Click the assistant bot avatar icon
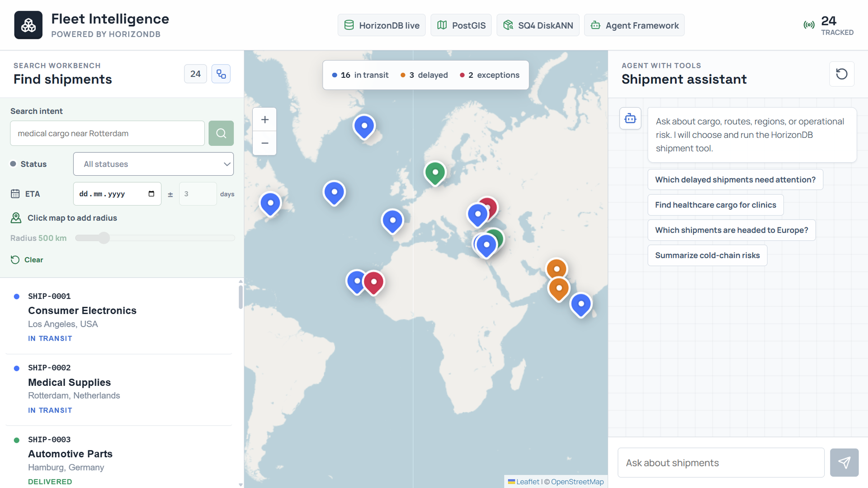Screen dimensions: 868x488 tap(630, 119)
